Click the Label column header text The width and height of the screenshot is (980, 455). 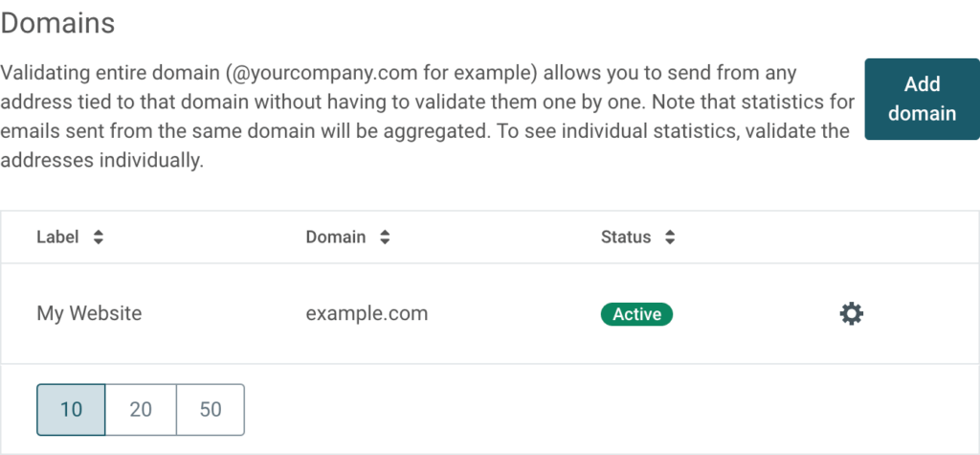click(57, 238)
